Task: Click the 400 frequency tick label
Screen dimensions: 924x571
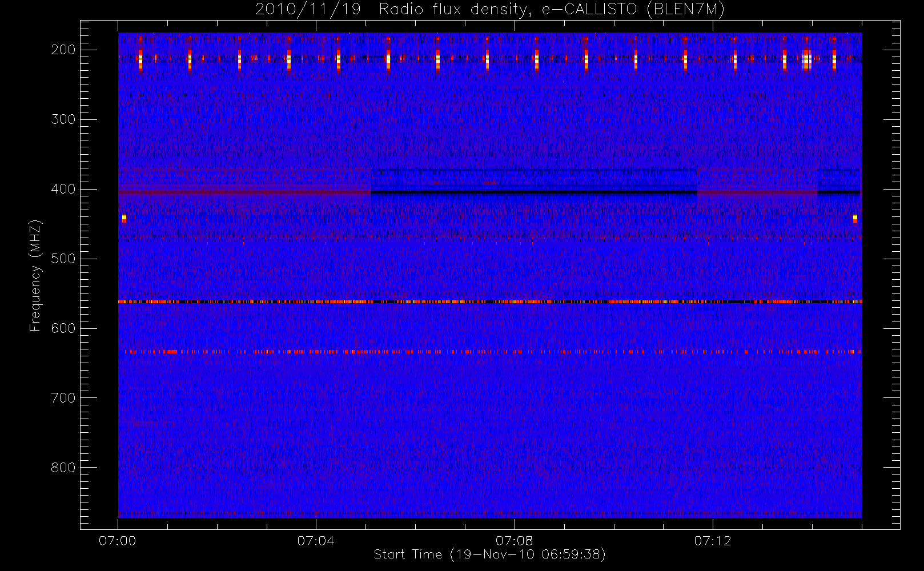Action: pyautogui.click(x=63, y=189)
